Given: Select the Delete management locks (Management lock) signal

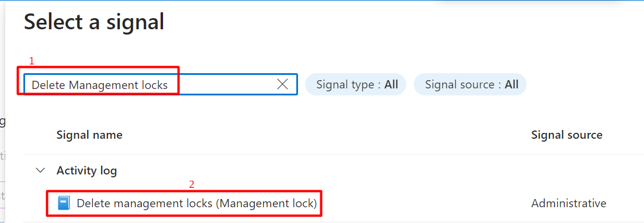Looking at the screenshot, I should tap(197, 203).
